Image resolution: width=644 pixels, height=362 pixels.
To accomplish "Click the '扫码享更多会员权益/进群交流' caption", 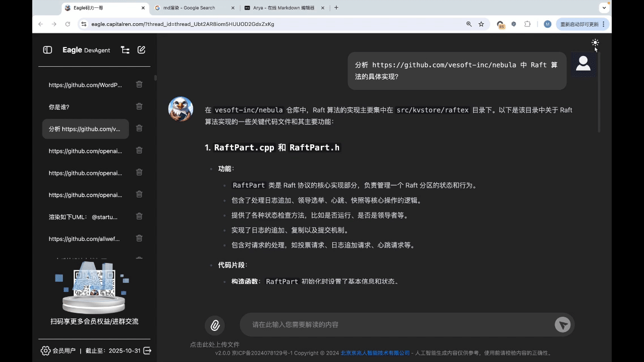I will click(x=95, y=321).
